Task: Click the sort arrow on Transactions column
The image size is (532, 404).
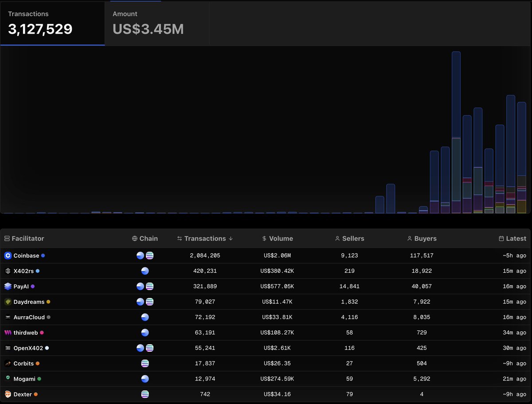Action: point(231,238)
